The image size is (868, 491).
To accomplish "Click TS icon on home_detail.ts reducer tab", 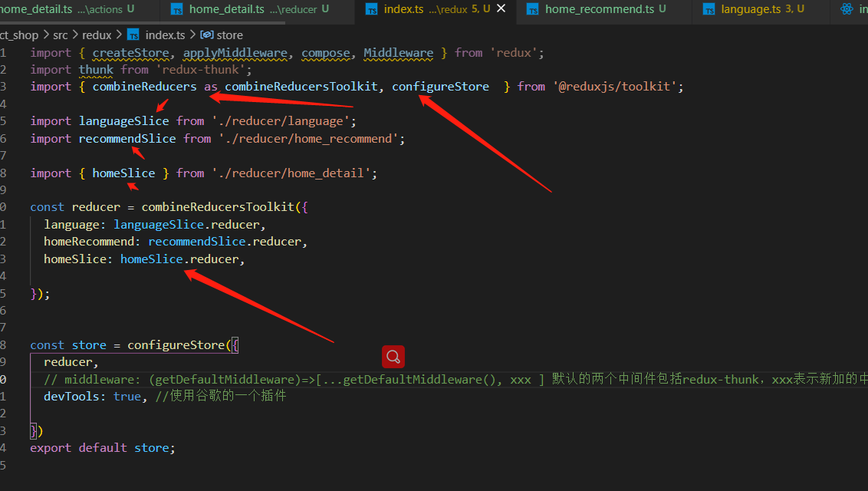I will (x=176, y=9).
